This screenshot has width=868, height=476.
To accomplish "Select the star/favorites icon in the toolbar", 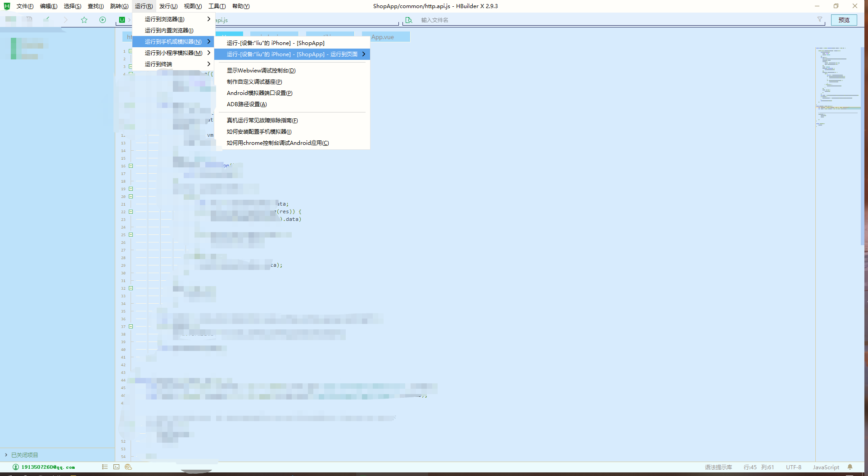I will pos(84,20).
